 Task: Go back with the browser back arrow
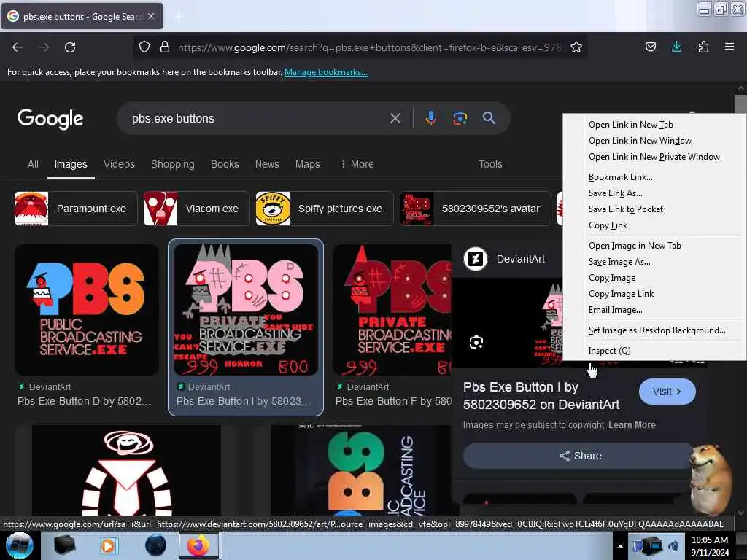point(18,47)
